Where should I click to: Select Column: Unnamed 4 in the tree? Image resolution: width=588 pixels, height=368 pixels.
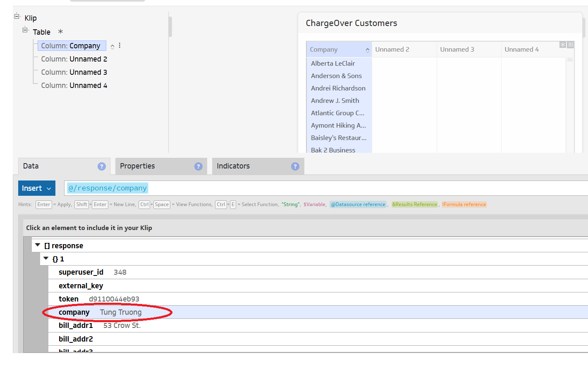coord(74,85)
